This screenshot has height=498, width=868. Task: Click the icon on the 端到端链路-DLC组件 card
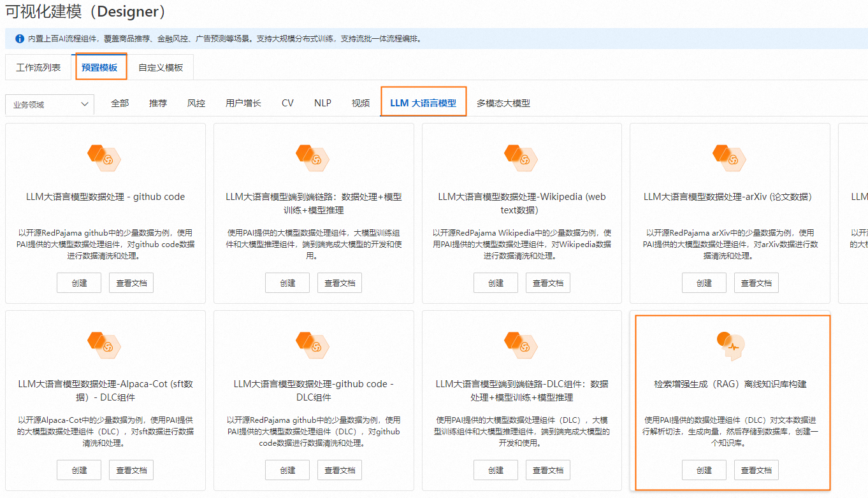tap(521, 344)
